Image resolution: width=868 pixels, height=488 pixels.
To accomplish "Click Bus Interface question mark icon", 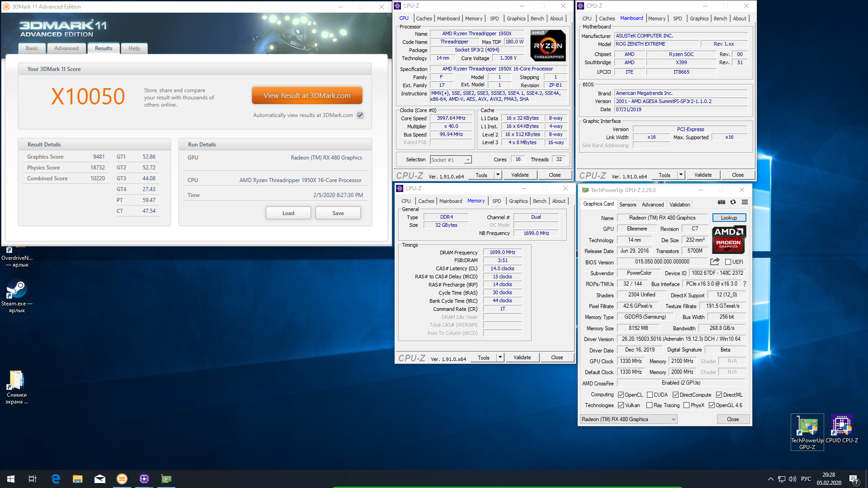I will pyautogui.click(x=744, y=284).
